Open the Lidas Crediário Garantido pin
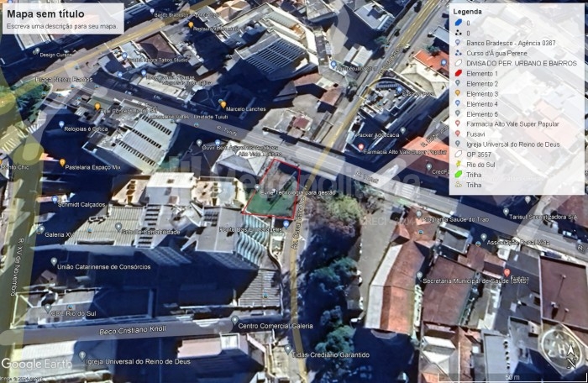The width and height of the screenshot is (588, 383). (x=287, y=349)
